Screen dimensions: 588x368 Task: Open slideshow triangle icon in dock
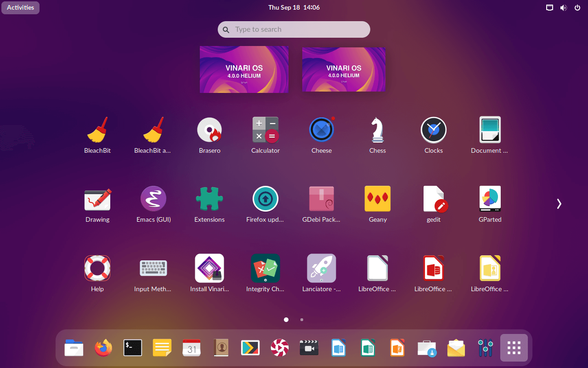click(x=250, y=348)
